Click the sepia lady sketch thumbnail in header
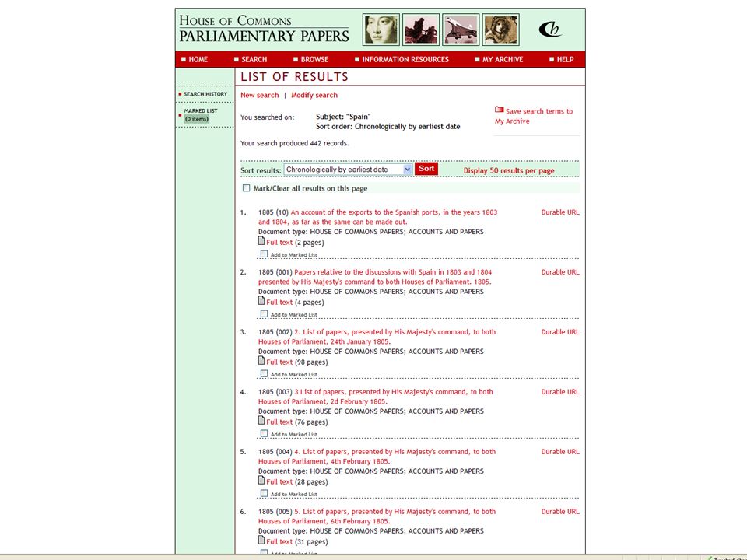 click(x=500, y=30)
